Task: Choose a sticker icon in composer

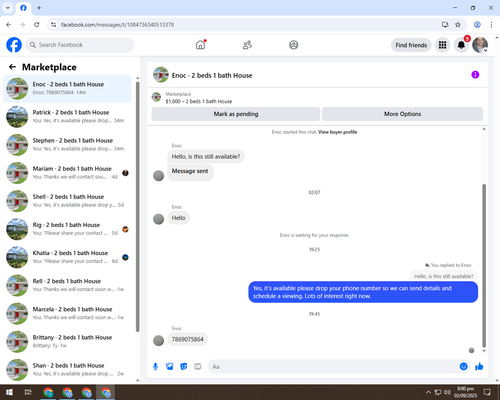Action: tap(184, 367)
